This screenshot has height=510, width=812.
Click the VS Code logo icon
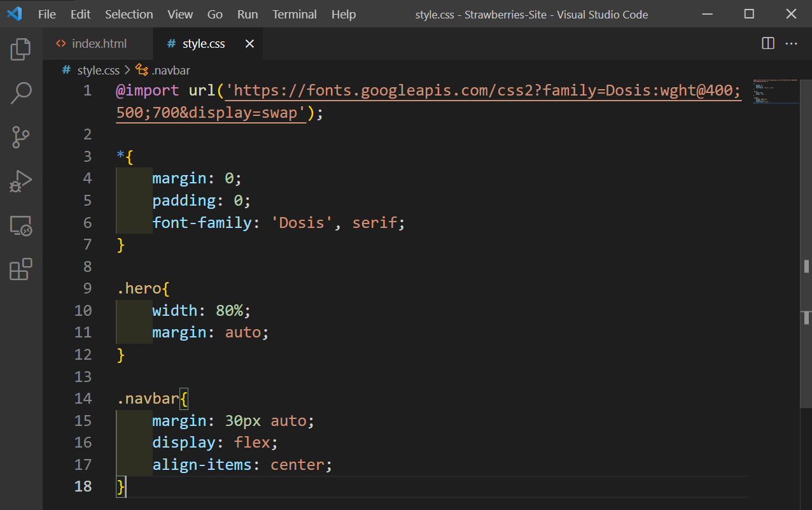tap(15, 13)
